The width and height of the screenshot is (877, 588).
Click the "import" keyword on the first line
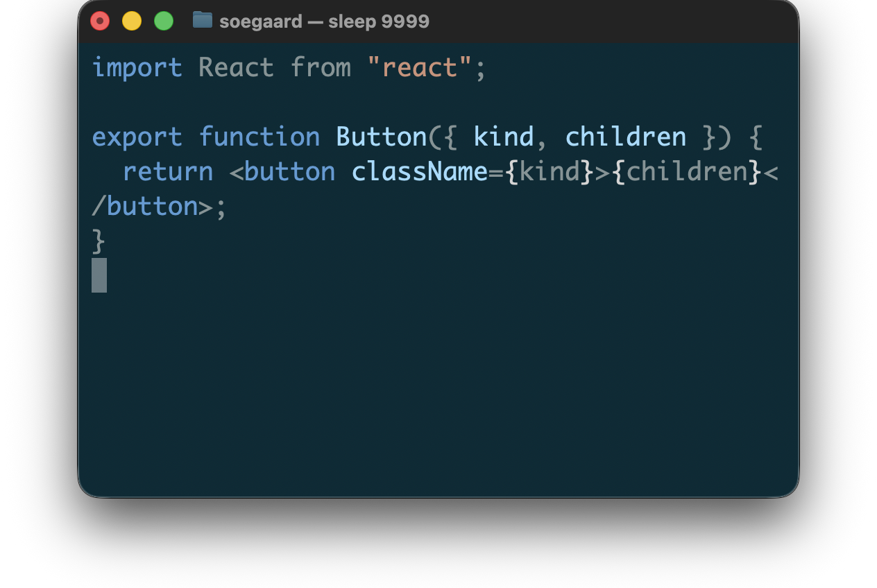coord(137,68)
